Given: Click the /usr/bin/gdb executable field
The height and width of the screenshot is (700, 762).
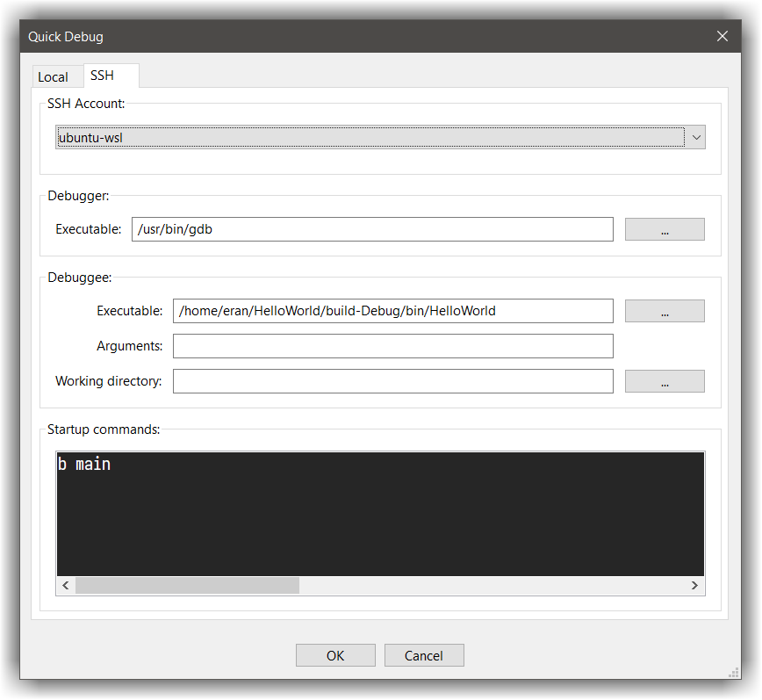Looking at the screenshot, I should pyautogui.click(x=371, y=229).
